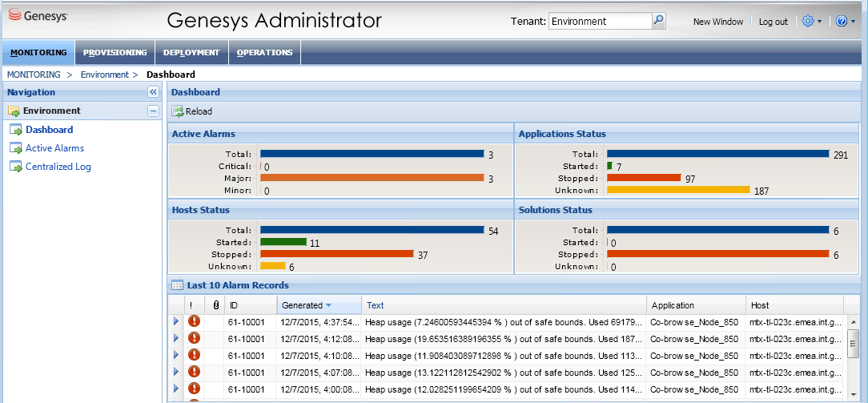
Task: Open a New Window link
Action: pyautogui.click(x=718, y=22)
